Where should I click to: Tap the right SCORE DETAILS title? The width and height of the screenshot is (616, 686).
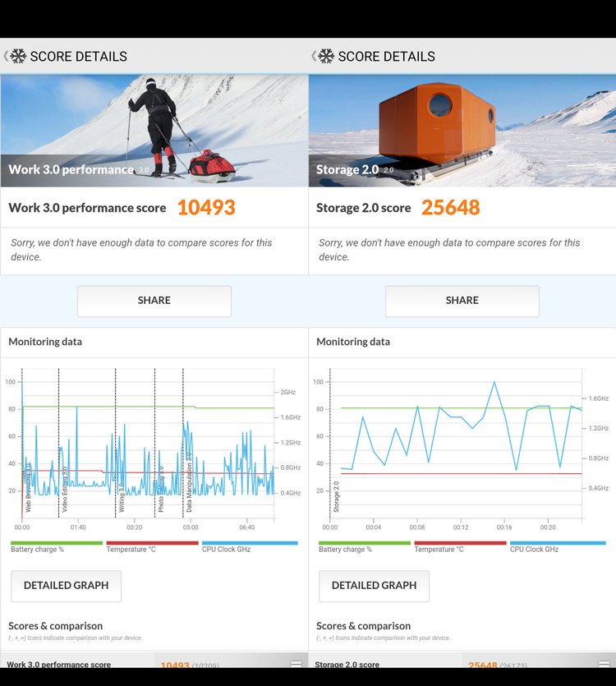(x=387, y=57)
